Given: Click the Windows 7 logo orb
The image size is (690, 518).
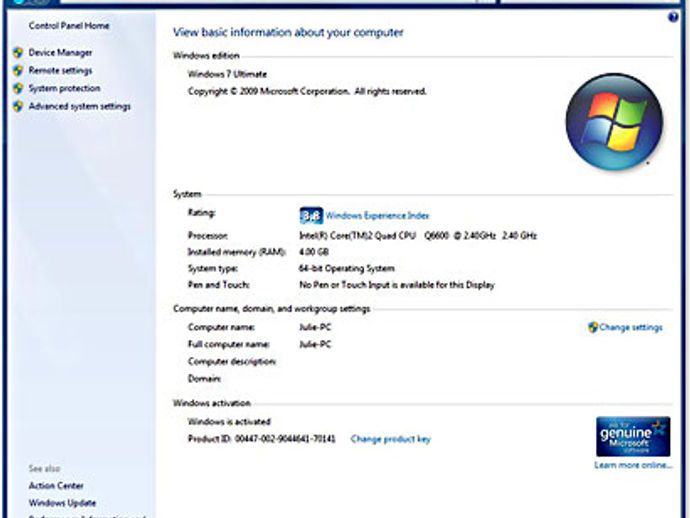Looking at the screenshot, I should click(614, 122).
